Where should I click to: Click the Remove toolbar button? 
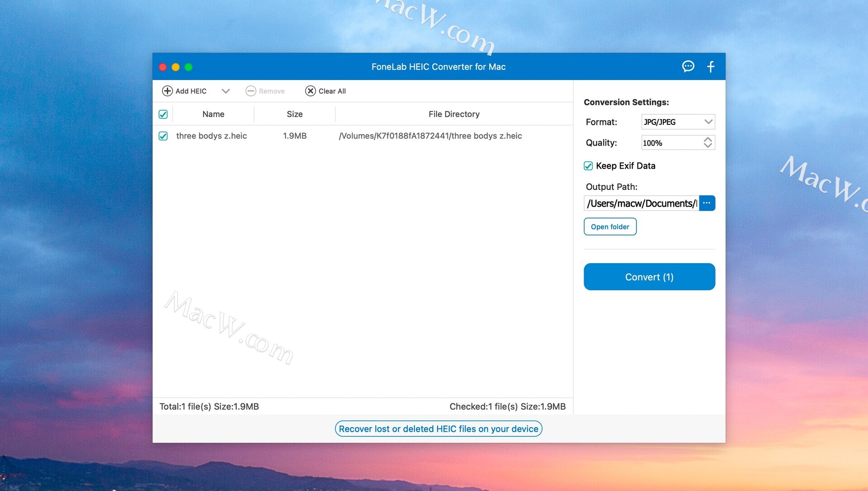pos(265,91)
